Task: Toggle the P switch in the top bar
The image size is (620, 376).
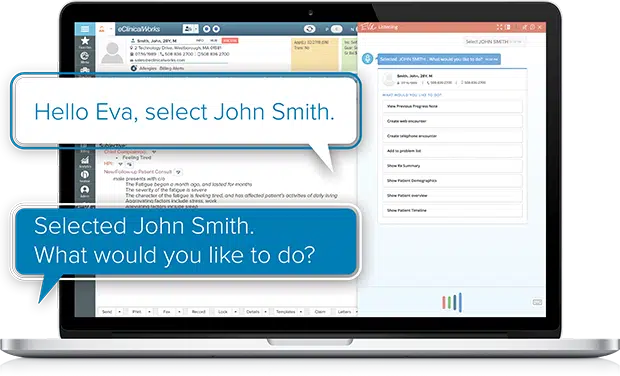Action: click(336, 29)
